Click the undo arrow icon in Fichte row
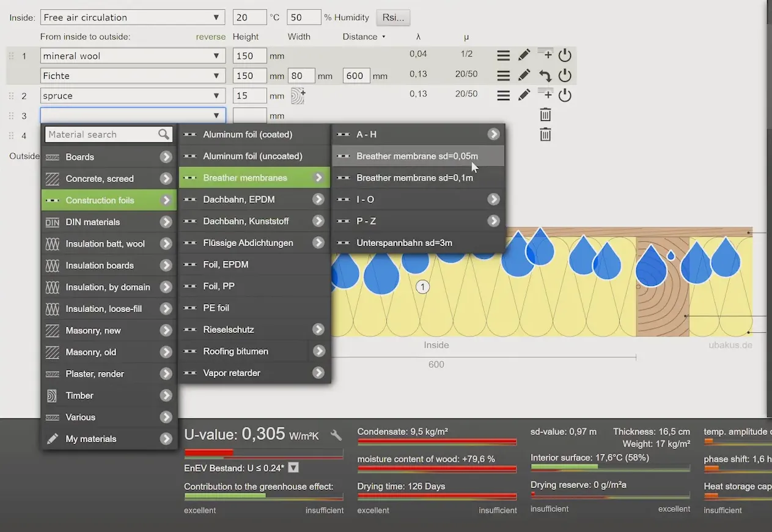 (545, 76)
